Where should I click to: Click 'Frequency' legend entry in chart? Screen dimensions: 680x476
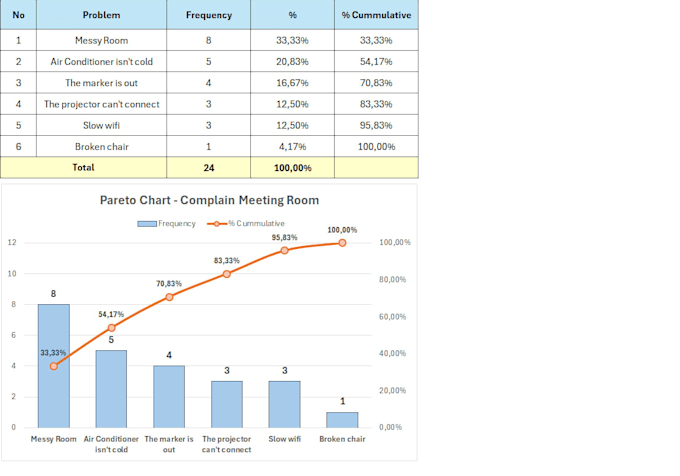tap(167, 224)
